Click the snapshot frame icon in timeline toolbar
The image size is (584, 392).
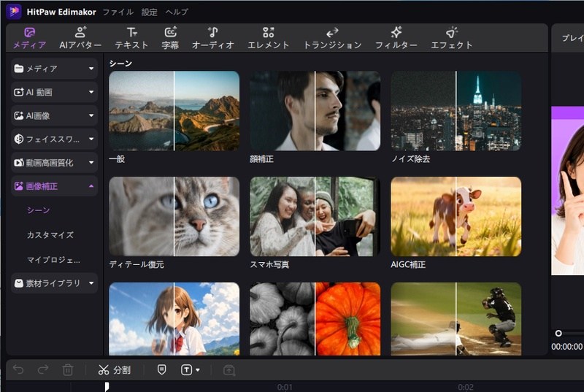229,370
